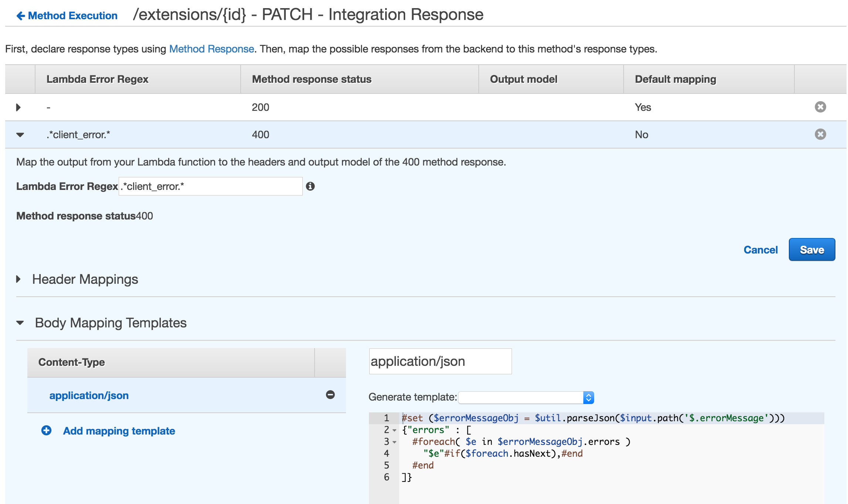Click the application/json content-type text box

440,361
